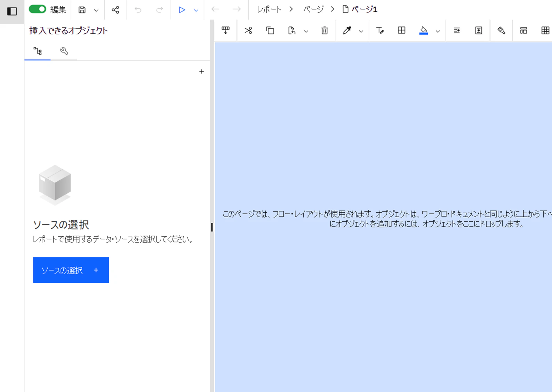Click the eyedropper style picker icon
This screenshot has height=392, width=552.
(x=347, y=31)
